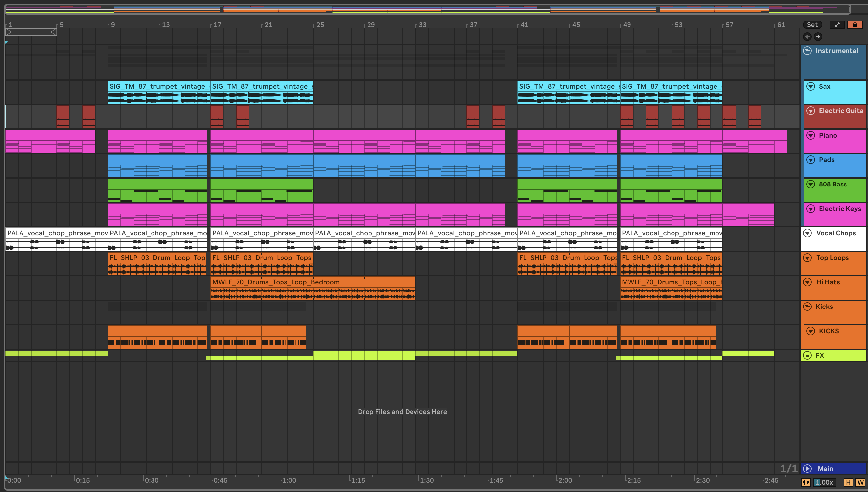Select the Hi Hats track title
Screen dimensions: 868x492
(x=828, y=282)
